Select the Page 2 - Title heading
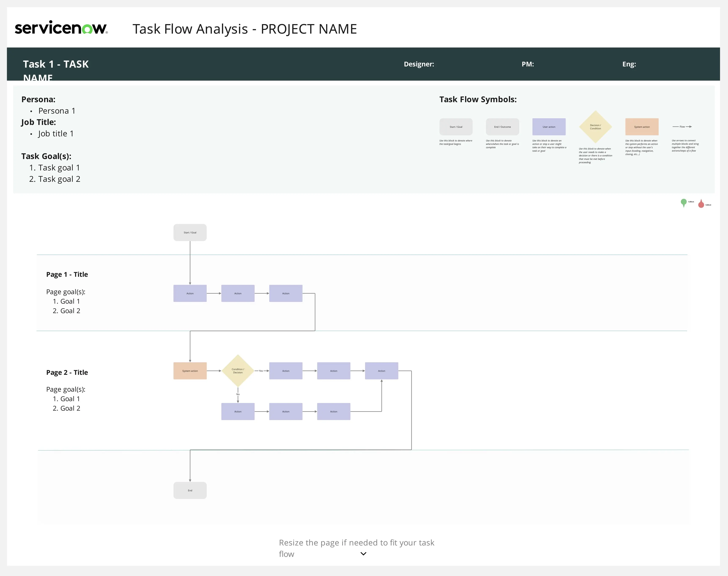Viewport: 728px width, 576px height. click(67, 372)
